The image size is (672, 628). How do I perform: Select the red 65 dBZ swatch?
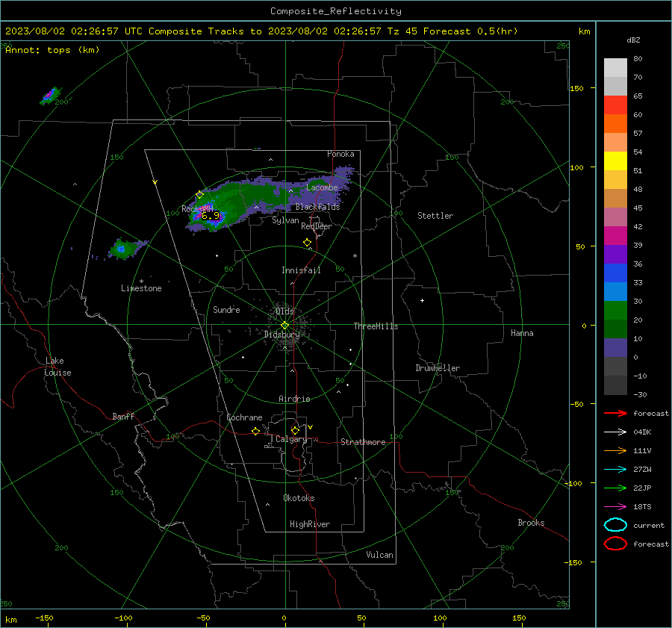[x=615, y=105]
